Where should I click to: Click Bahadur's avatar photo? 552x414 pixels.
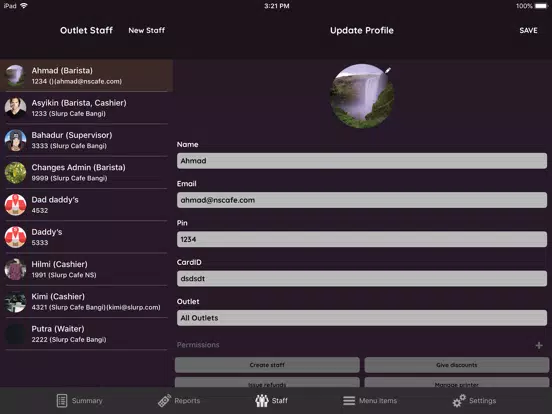15,140
